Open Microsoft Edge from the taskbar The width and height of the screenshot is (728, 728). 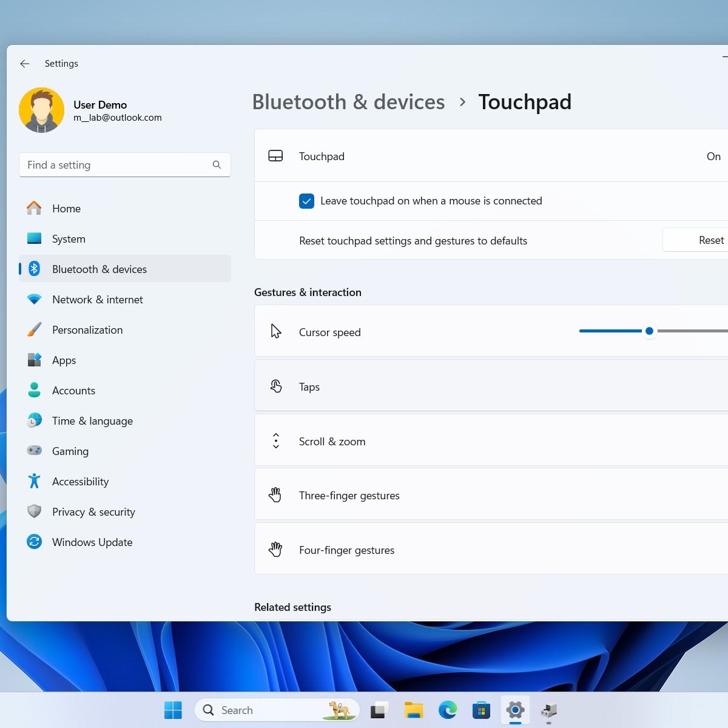[x=448, y=710]
